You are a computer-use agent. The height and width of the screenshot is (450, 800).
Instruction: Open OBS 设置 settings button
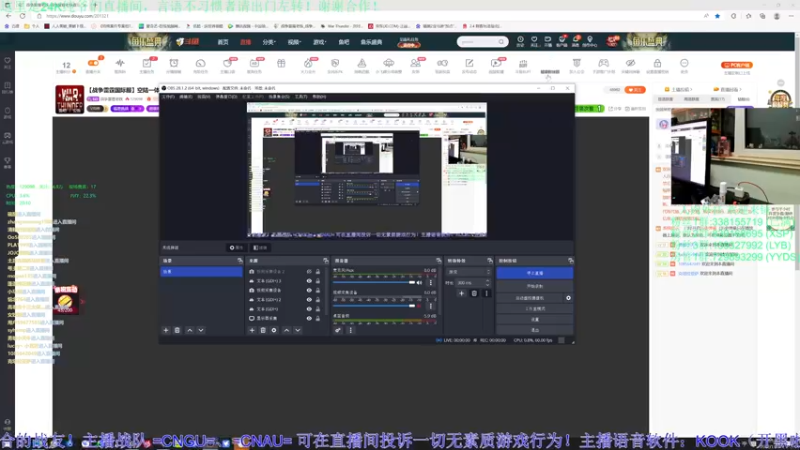pyautogui.click(x=535, y=319)
